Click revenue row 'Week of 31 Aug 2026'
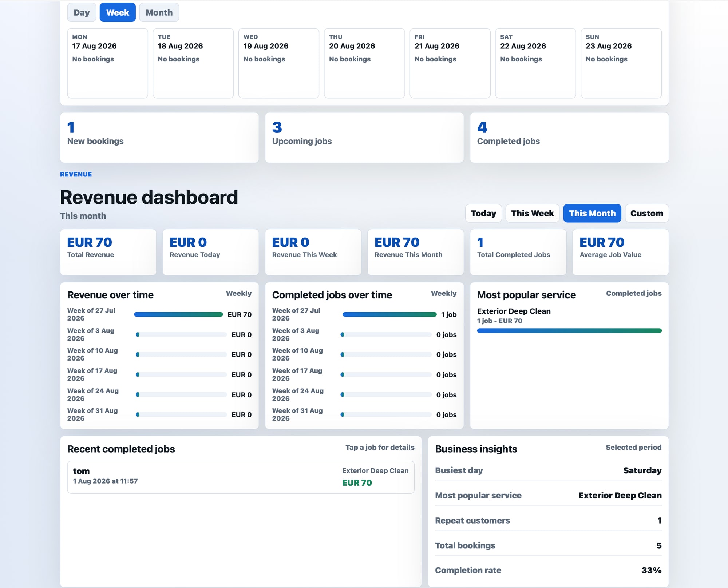The image size is (728, 588). [159, 414]
